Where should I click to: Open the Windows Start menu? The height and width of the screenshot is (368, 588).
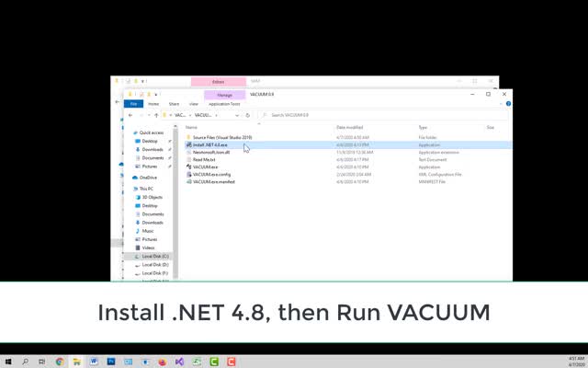[8, 362]
